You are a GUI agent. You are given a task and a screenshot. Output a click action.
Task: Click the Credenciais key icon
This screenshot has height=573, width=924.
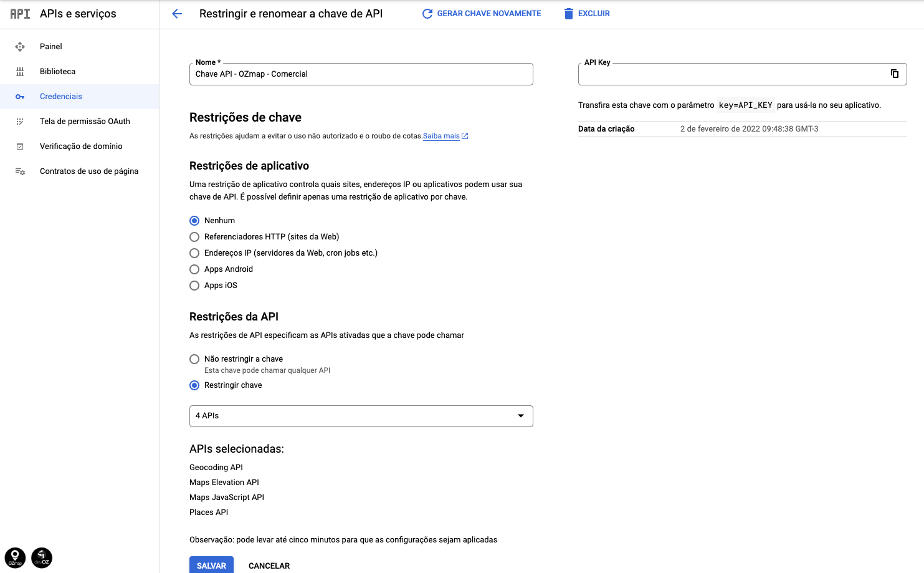point(20,97)
